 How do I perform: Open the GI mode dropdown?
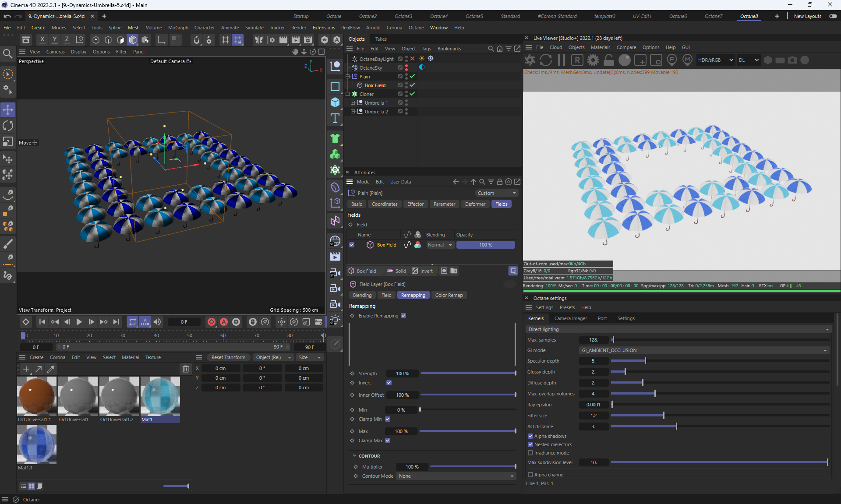click(704, 350)
